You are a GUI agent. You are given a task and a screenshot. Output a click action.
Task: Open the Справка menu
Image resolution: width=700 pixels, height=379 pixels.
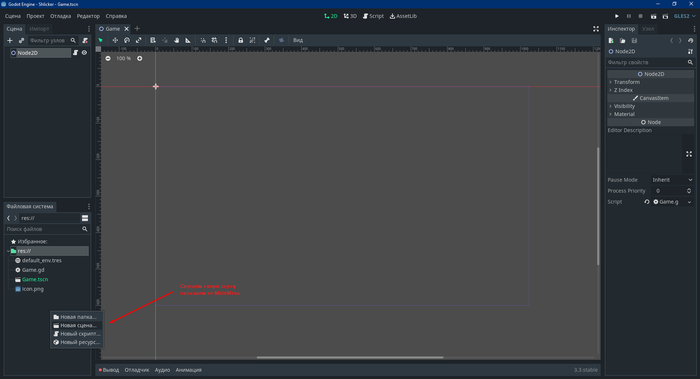coord(116,16)
